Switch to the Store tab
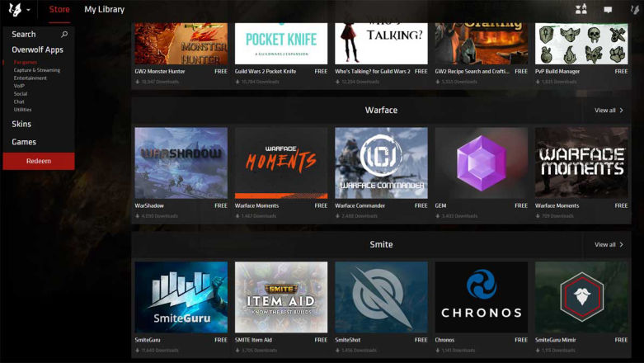 [59, 10]
